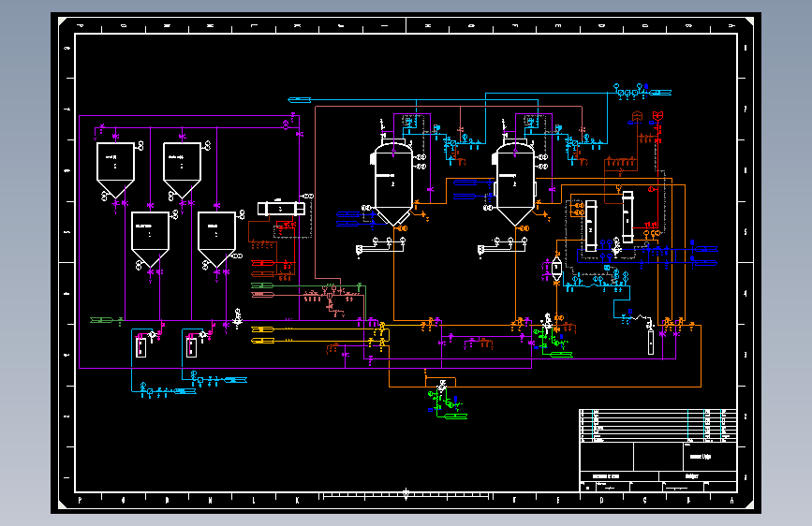Viewport: 812px width, 526px height.
Task: Click the red flow arrow connector
Action: 262,263
